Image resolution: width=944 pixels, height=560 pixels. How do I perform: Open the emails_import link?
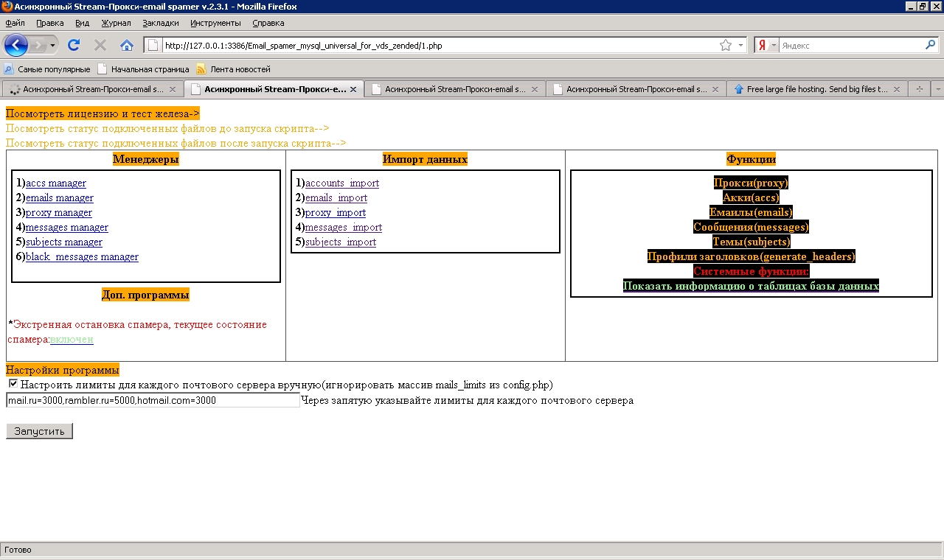pyautogui.click(x=336, y=197)
